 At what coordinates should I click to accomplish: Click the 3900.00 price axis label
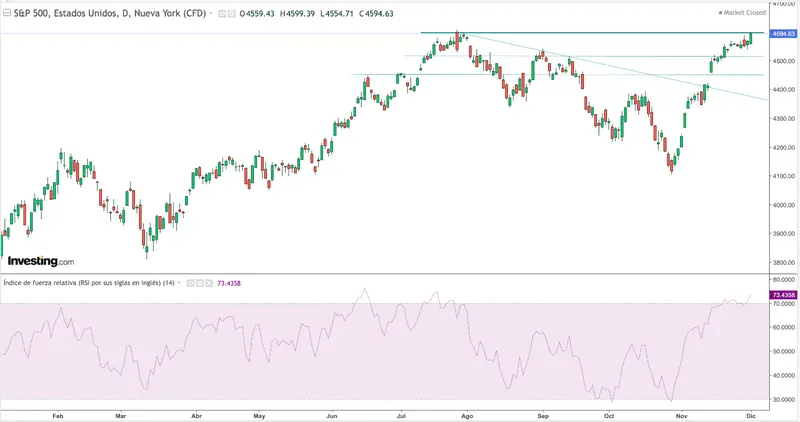(784, 234)
